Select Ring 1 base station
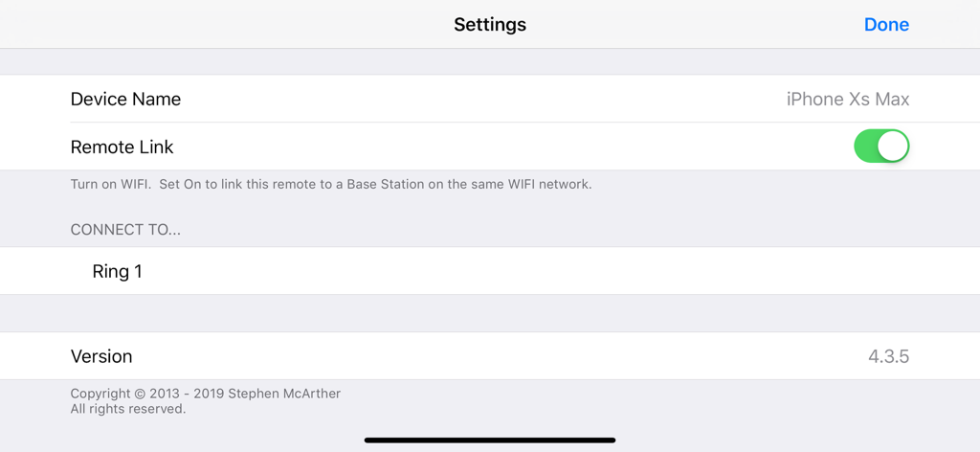 click(x=118, y=272)
